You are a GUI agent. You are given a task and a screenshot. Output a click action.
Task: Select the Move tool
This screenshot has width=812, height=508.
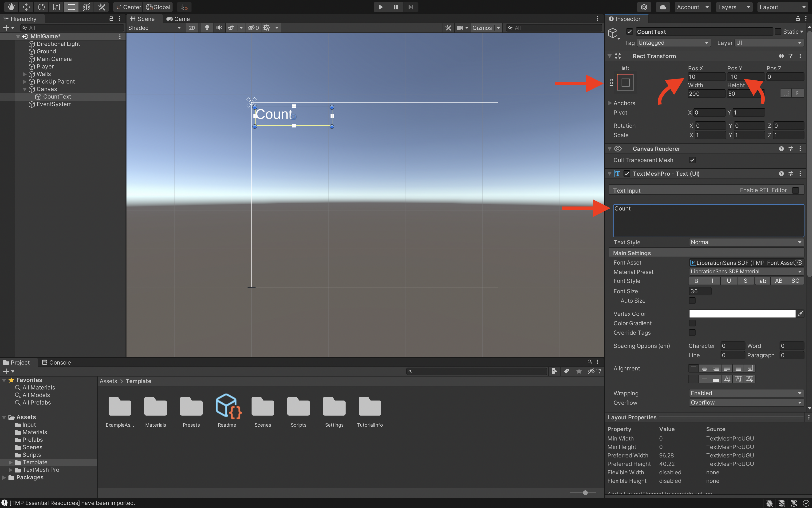point(26,7)
